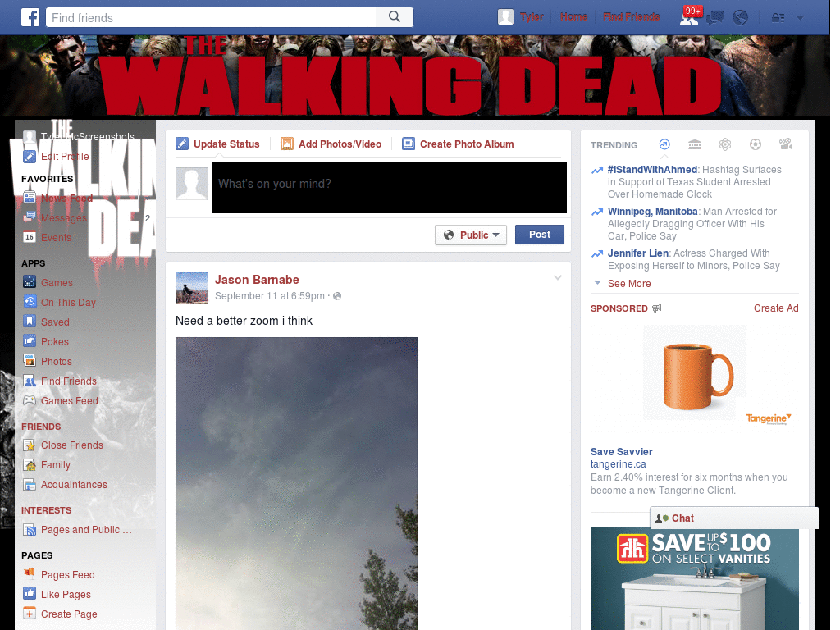Switch to Update Status tab
The height and width of the screenshot is (630, 840).
218,144
